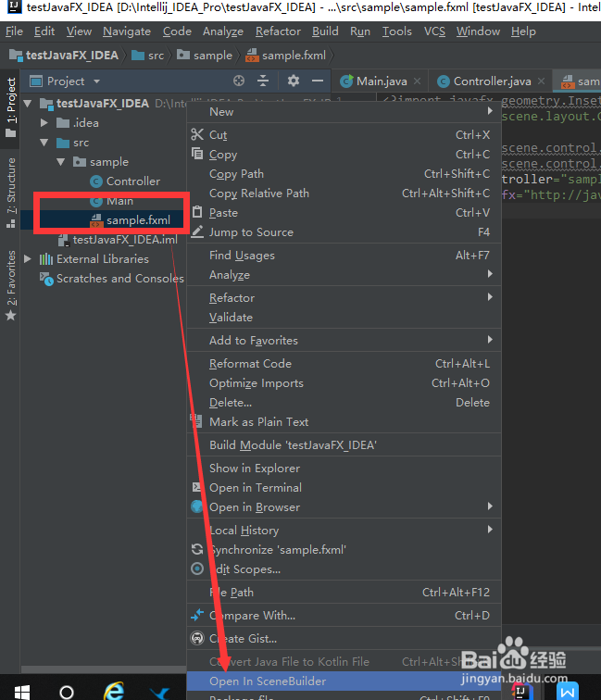Close the Main.java editor tab
This screenshot has width=601, height=700.
417,81
